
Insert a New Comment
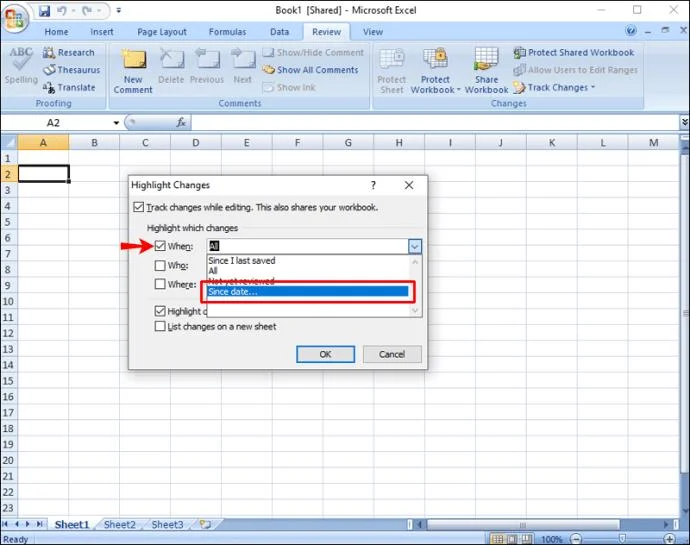coord(133,70)
